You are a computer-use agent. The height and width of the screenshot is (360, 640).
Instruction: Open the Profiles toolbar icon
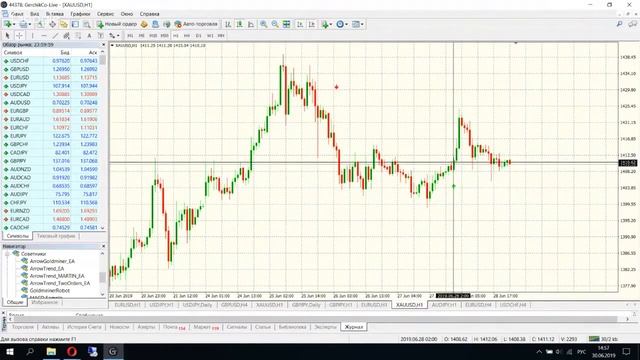(23, 24)
